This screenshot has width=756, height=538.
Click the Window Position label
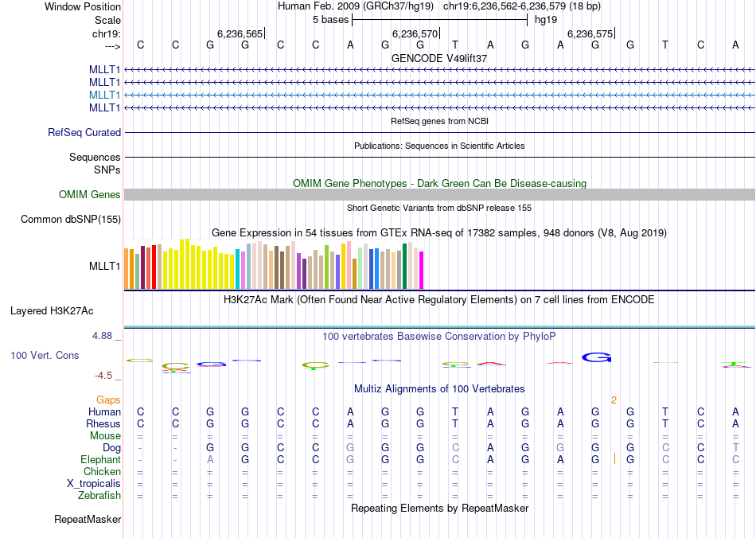[83, 6]
